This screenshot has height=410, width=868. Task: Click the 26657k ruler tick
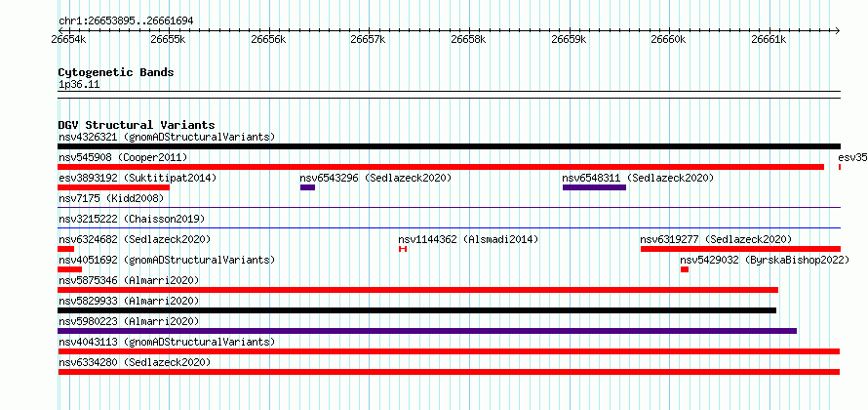369,39
